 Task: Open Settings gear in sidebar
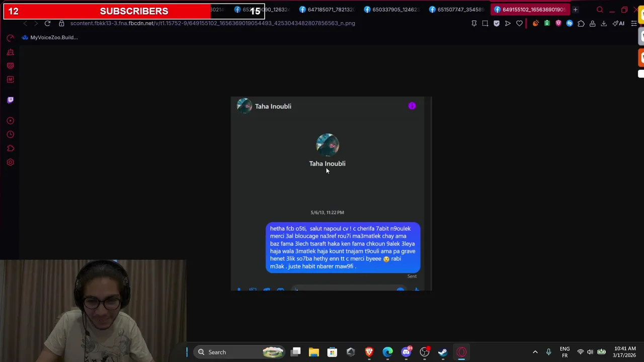[x=10, y=162]
